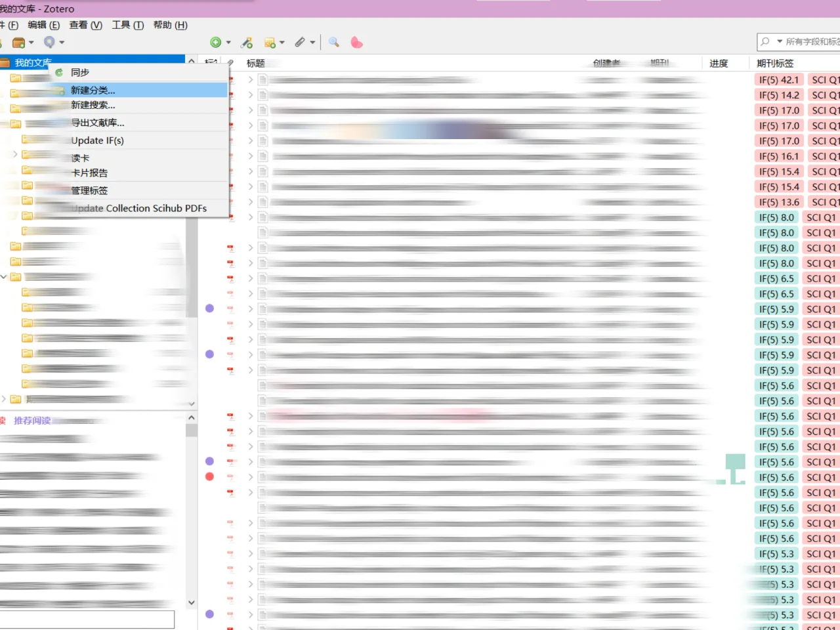This screenshot has width=840, height=630.
Task: Open the New Library dropdown arrow
Action: (31, 43)
